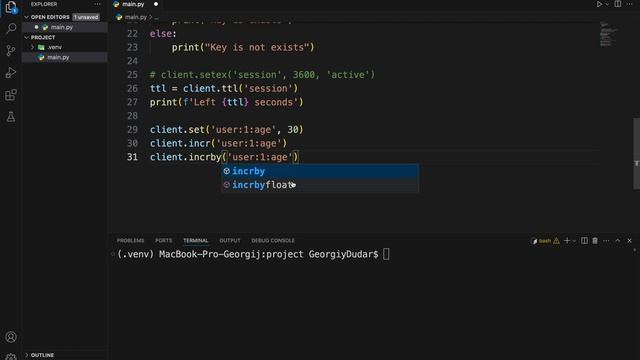Click the commented client.setex line

(x=262, y=75)
